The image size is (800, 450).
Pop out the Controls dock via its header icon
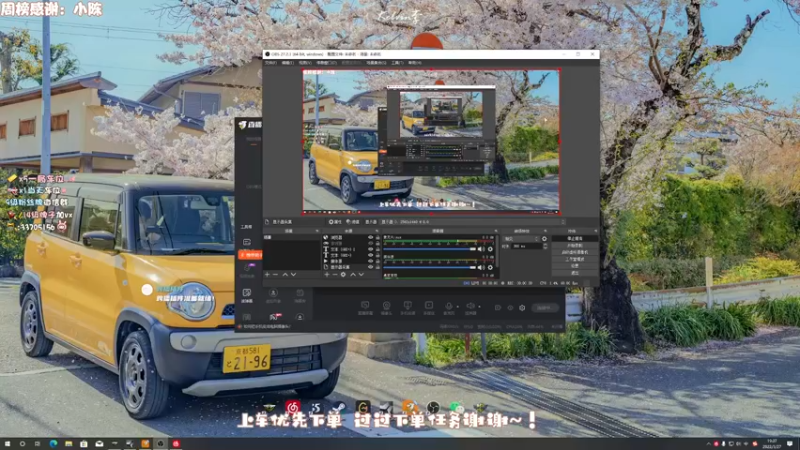click(x=595, y=231)
